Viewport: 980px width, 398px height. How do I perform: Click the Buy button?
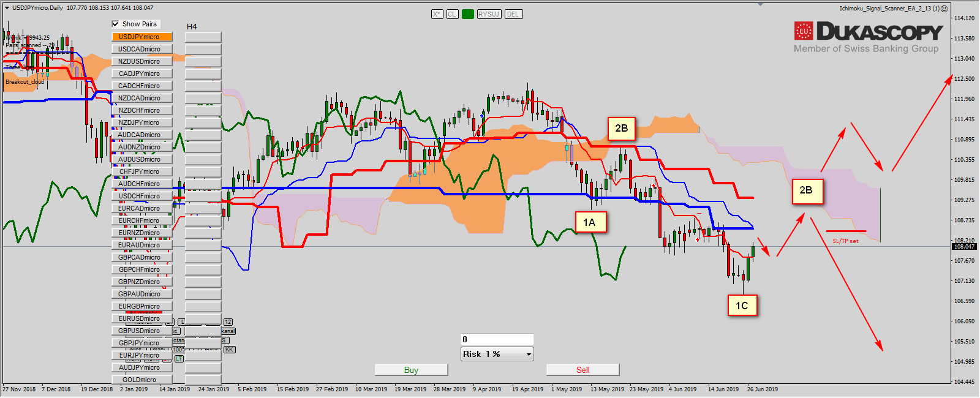(x=411, y=370)
